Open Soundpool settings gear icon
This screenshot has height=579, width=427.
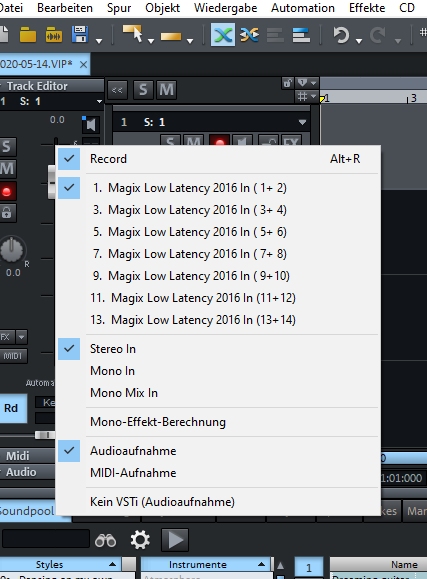point(140,540)
